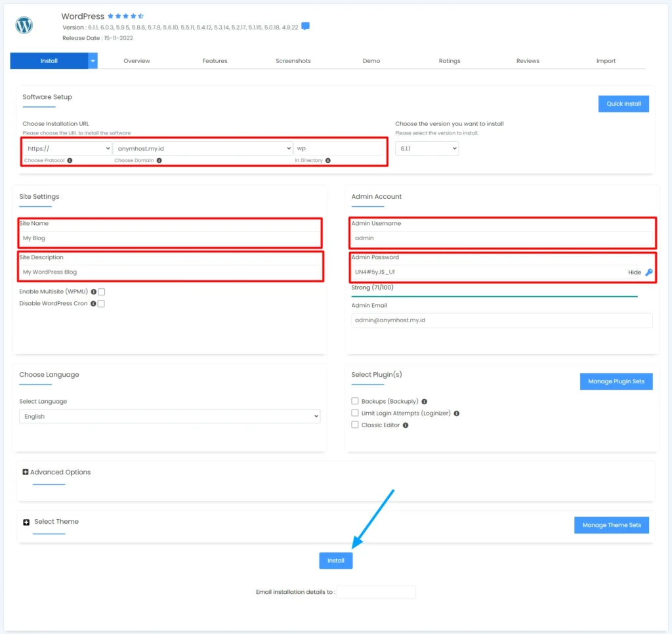Show info for Choose Domain
Screen dimensions: 672x634
159,160
